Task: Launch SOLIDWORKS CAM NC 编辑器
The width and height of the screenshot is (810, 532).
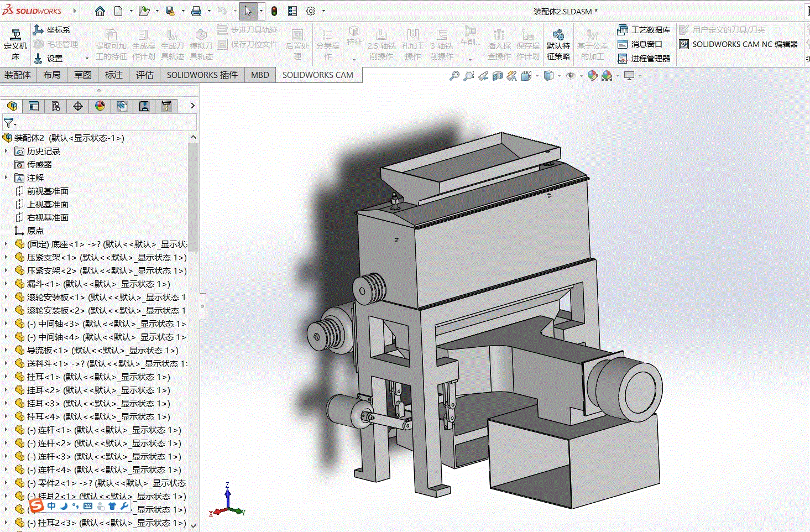Action: click(739, 44)
